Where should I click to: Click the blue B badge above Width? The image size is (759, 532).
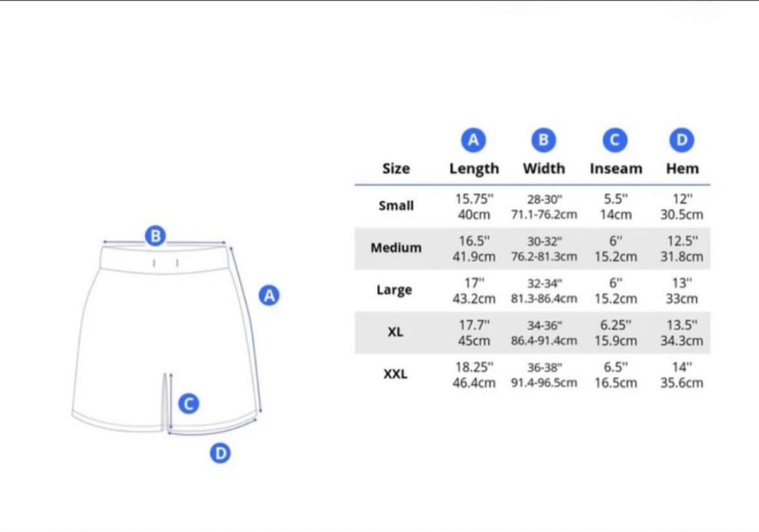pyautogui.click(x=544, y=140)
